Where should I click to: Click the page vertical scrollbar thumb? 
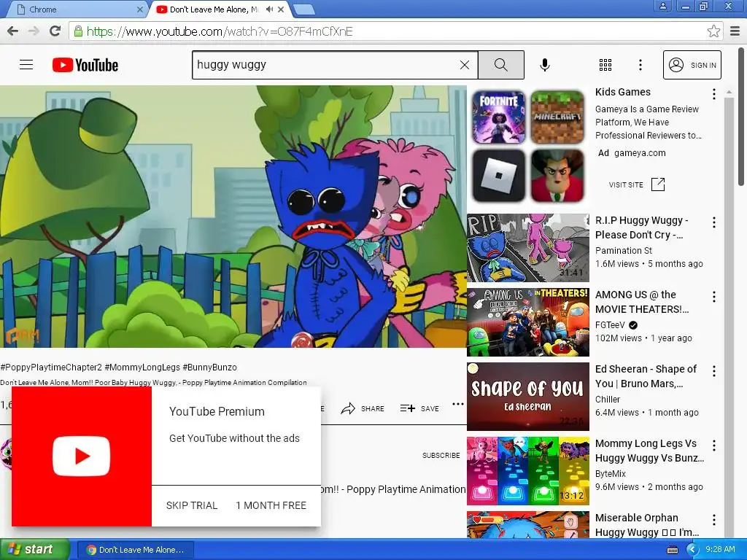pos(741,117)
